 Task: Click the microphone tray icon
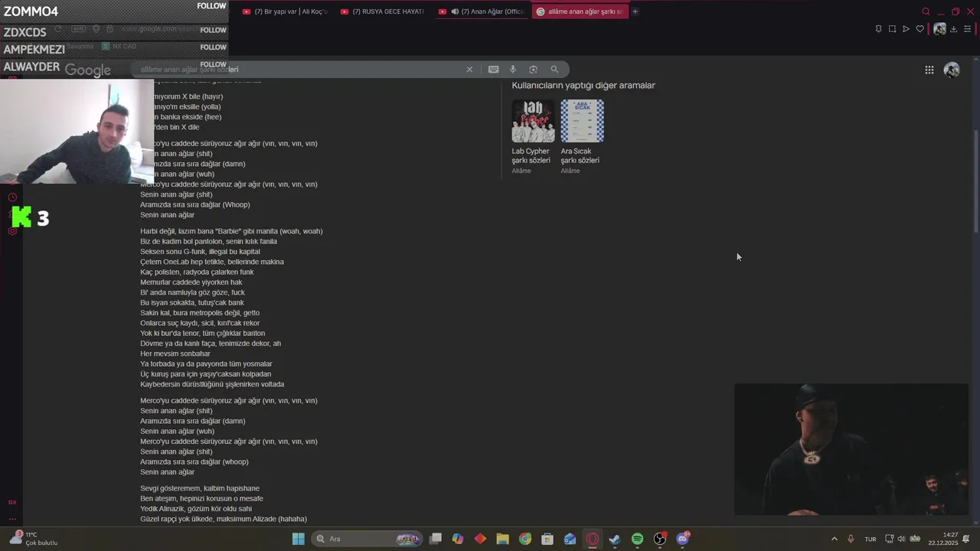(x=851, y=539)
